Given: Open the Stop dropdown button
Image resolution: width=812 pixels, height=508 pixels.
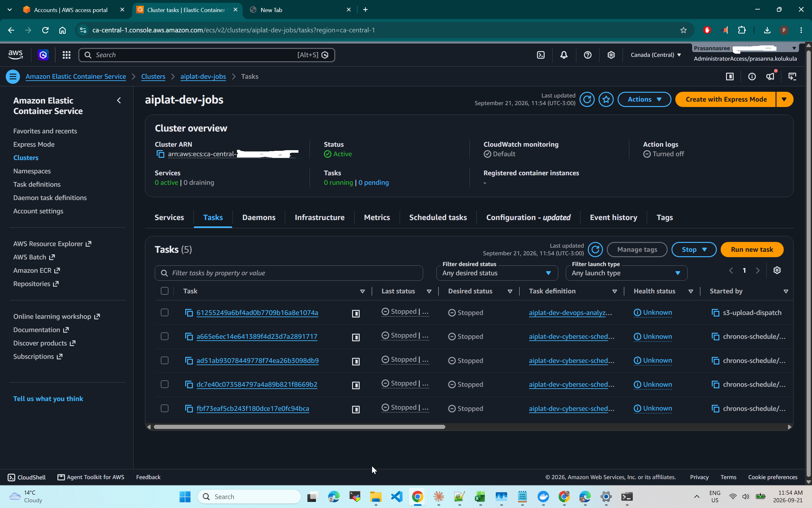Looking at the screenshot, I should 694,250.
